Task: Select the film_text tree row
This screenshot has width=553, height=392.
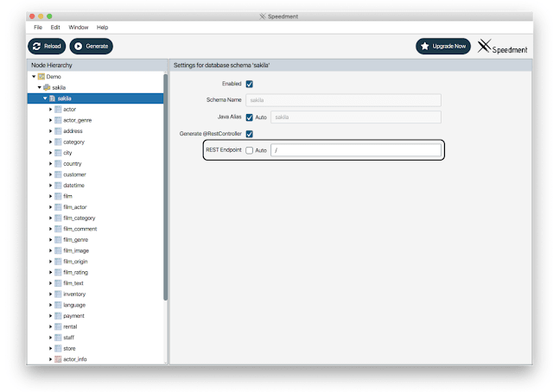Action: coord(96,283)
